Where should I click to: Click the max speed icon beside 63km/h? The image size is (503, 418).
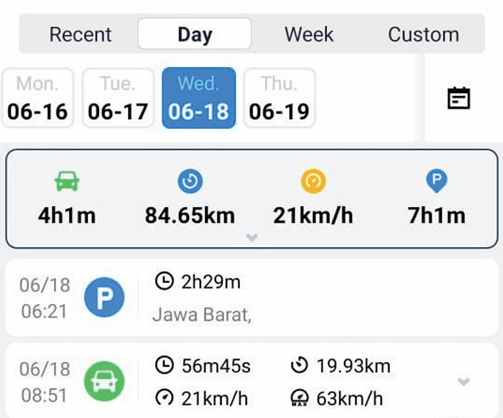(x=299, y=398)
